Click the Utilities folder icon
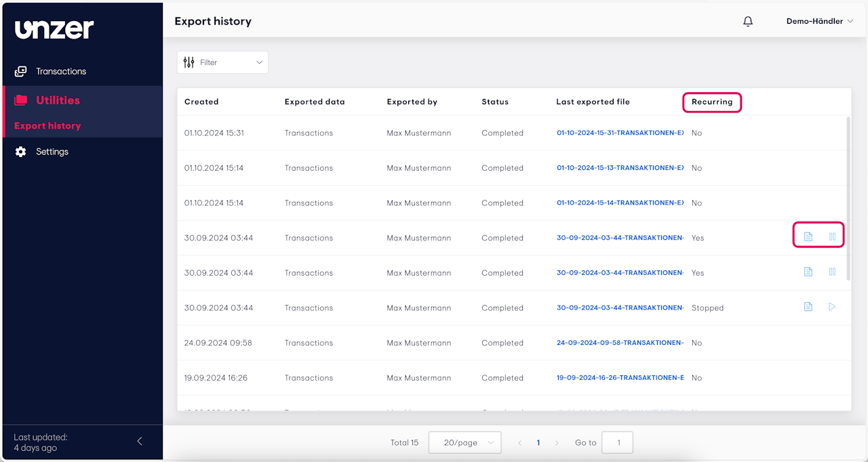The height and width of the screenshot is (462, 868). click(x=21, y=100)
